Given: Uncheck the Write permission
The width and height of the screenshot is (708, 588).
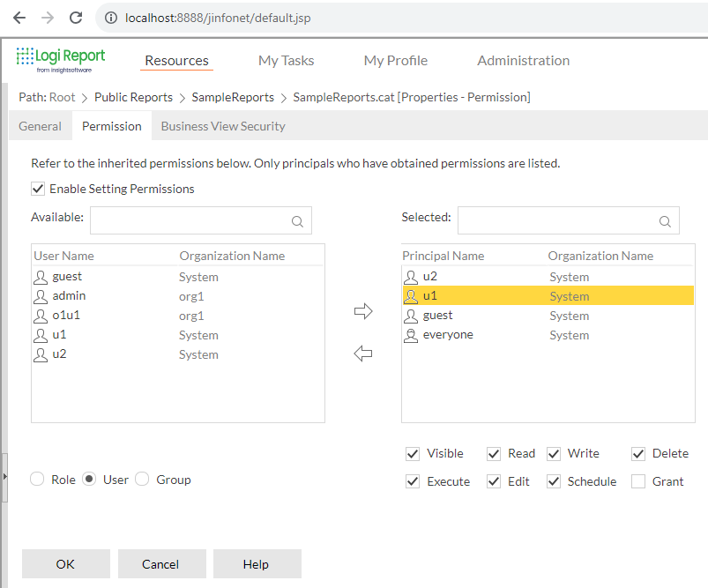Looking at the screenshot, I should click(554, 453).
